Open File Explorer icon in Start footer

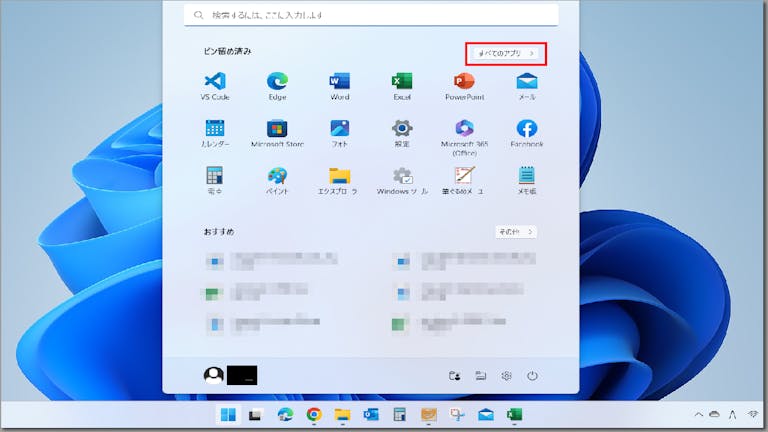point(480,376)
